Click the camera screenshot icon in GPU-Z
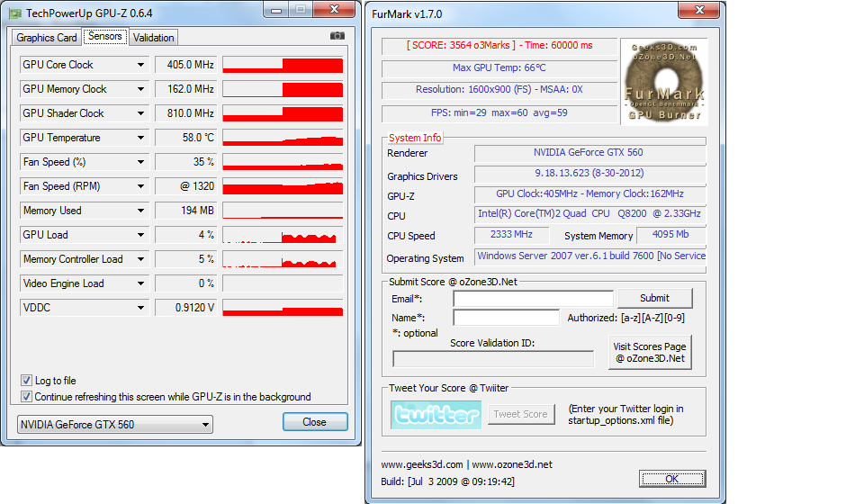 click(x=337, y=36)
